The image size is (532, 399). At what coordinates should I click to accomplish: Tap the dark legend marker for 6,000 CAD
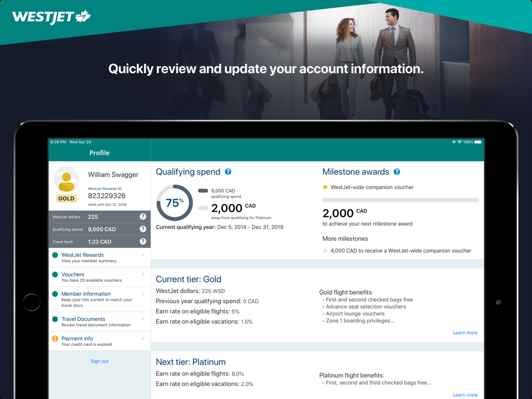pyautogui.click(x=203, y=190)
